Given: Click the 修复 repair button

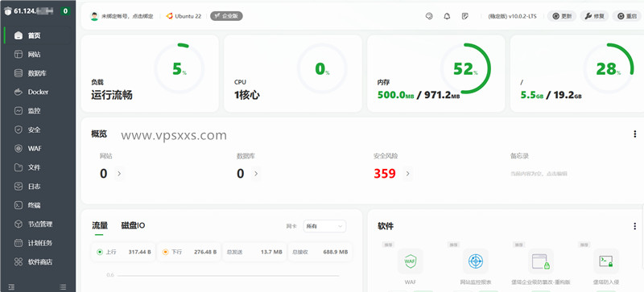Looking at the screenshot, I should [x=594, y=16].
